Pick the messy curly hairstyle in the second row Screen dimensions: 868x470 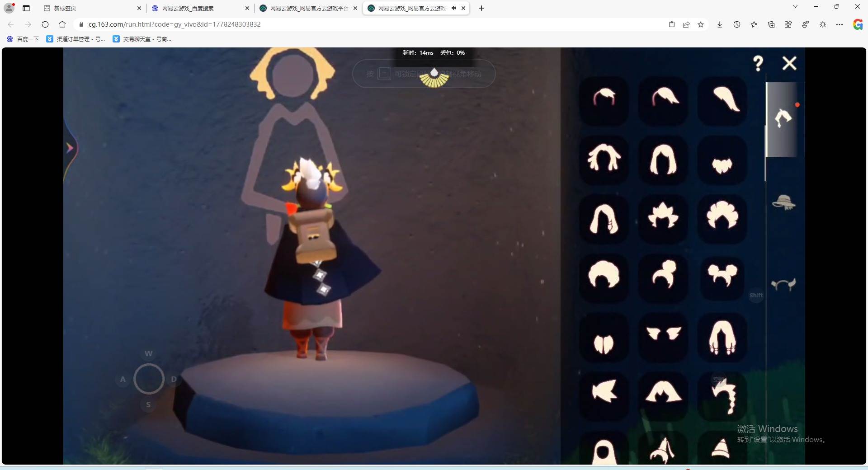[x=604, y=160]
